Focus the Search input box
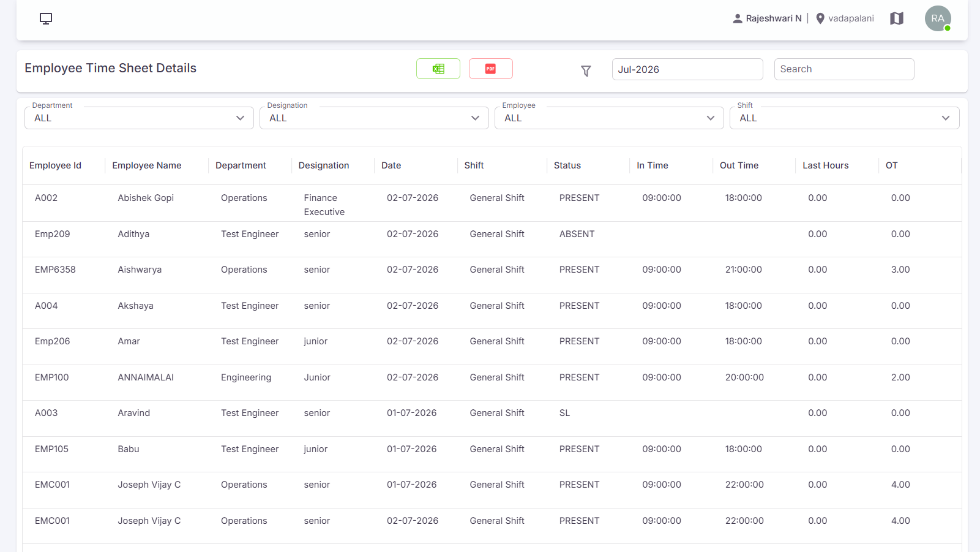This screenshot has width=980, height=552. (x=844, y=69)
